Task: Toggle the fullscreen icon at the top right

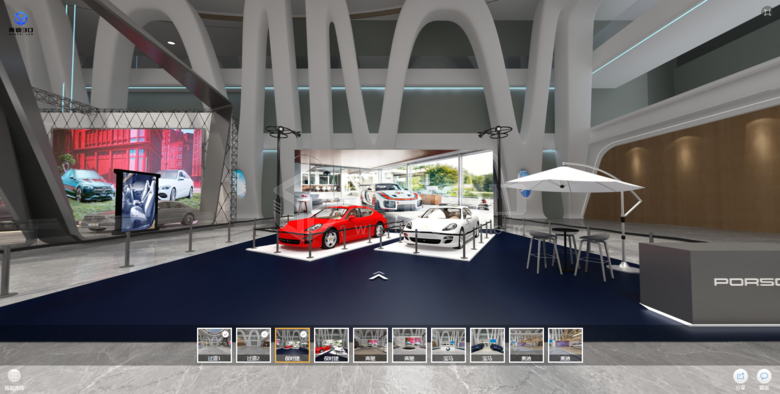Action: coord(768,12)
